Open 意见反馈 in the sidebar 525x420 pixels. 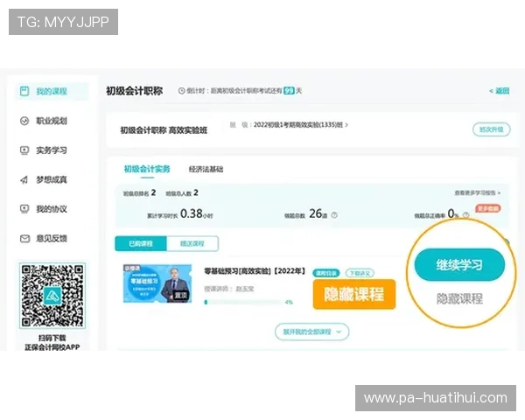coord(52,239)
